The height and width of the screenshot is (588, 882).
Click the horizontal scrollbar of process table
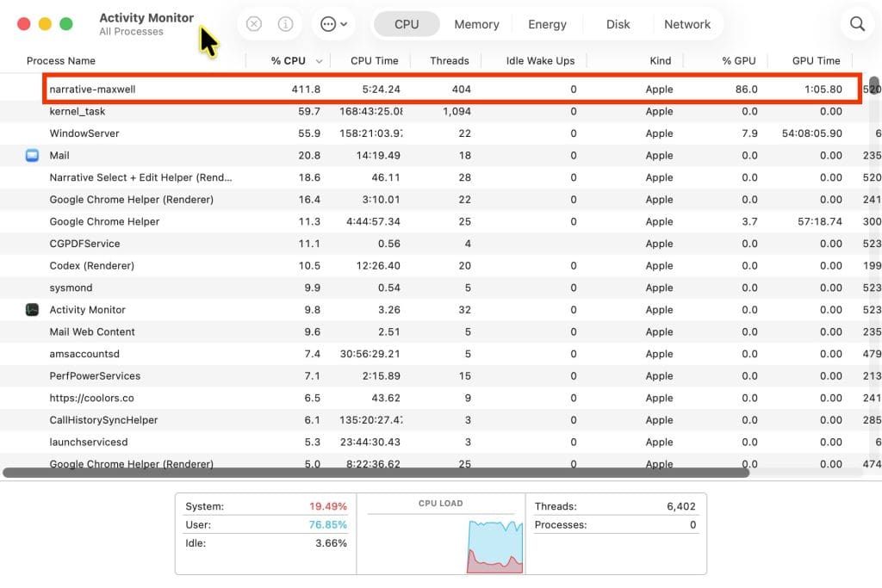[376, 473]
